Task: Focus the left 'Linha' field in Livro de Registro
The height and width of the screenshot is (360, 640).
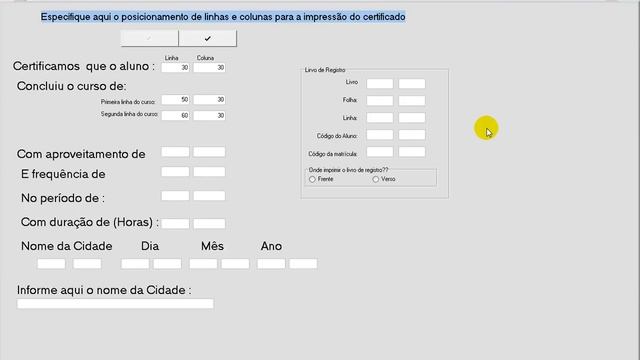Action: pyautogui.click(x=380, y=118)
